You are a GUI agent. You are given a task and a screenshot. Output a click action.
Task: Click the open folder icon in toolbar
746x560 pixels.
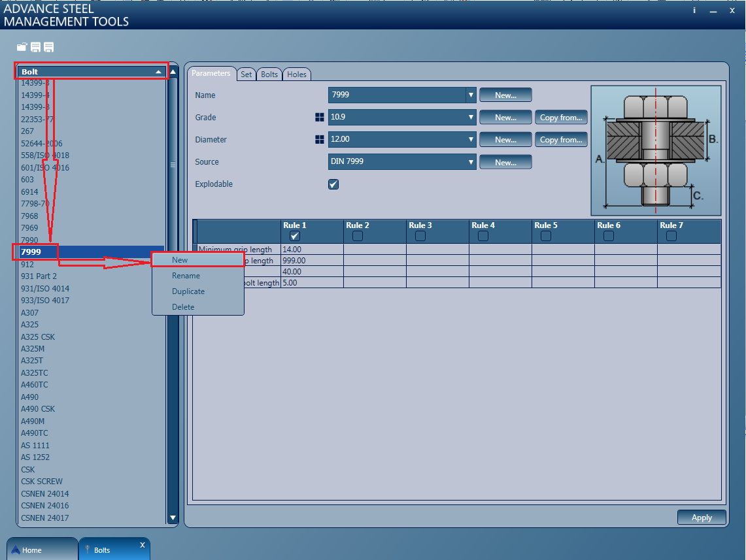pyautogui.click(x=22, y=46)
